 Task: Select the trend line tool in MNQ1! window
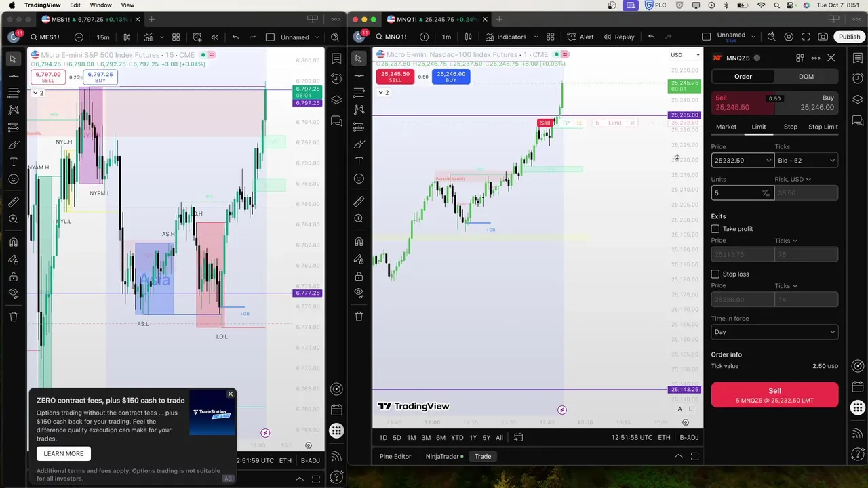359,75
